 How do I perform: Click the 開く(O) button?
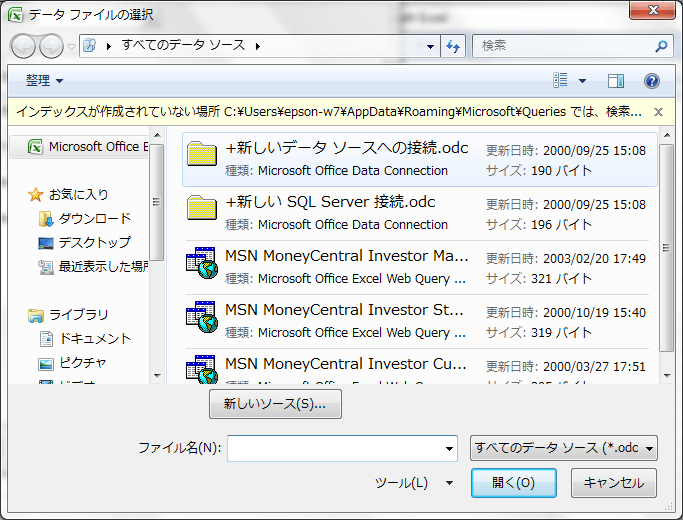point(514,483)
